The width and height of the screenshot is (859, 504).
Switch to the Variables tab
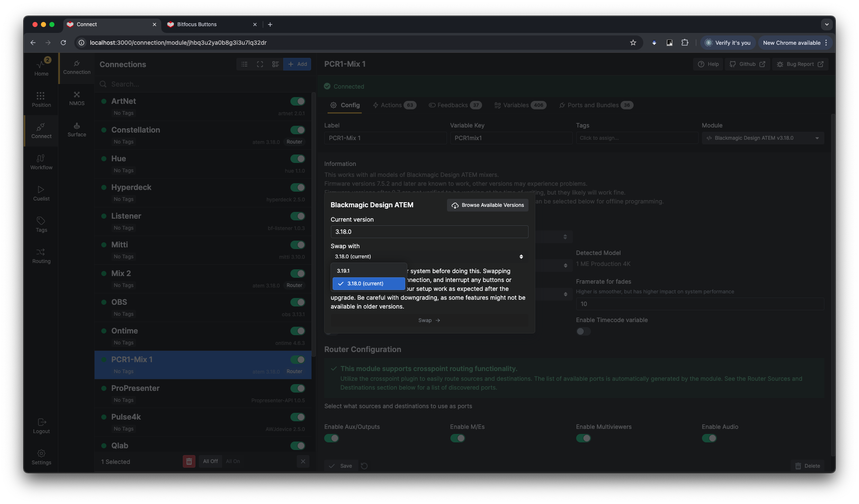[x=520, y=105]
